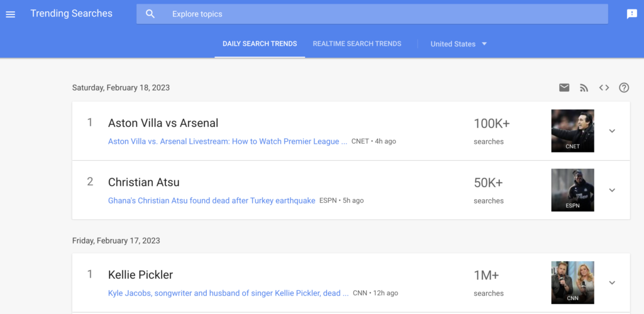Screen dimensions: 644x314
Task: Switch to Daily Search Trends tab
Action: (260, 44)
